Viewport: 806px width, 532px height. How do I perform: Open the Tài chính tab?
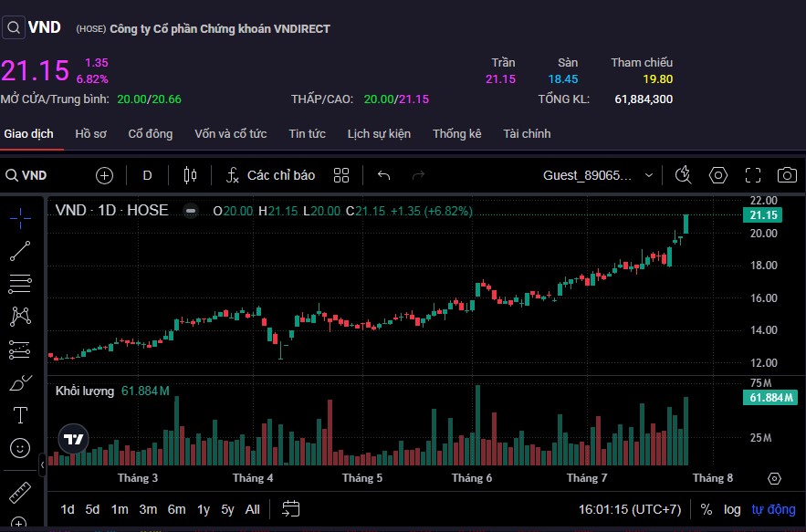pos(527,134)
